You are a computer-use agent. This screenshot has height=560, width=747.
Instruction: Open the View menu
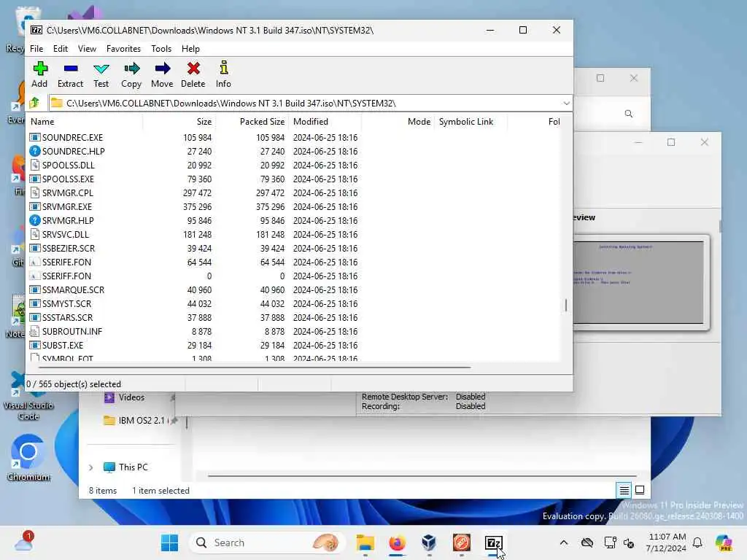[x=88, y=49]
